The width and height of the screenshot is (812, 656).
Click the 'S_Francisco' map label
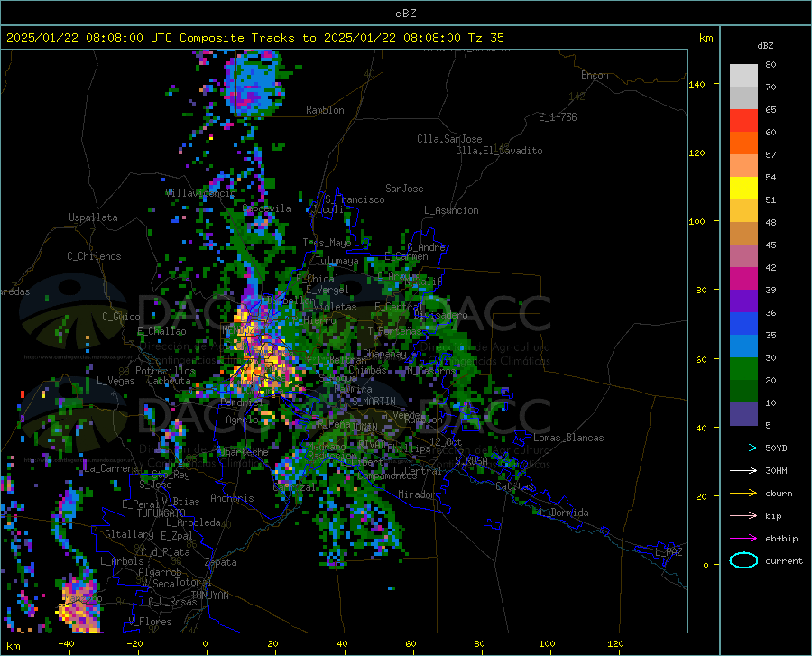pyautogui.click(x=355, y=199)
